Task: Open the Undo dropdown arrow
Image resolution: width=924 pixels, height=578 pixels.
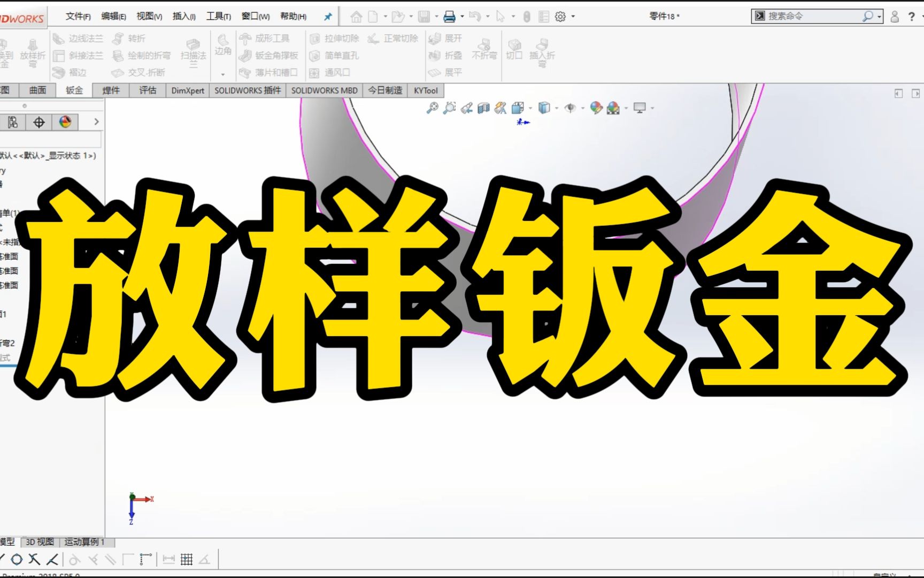Action: [487, 17]
